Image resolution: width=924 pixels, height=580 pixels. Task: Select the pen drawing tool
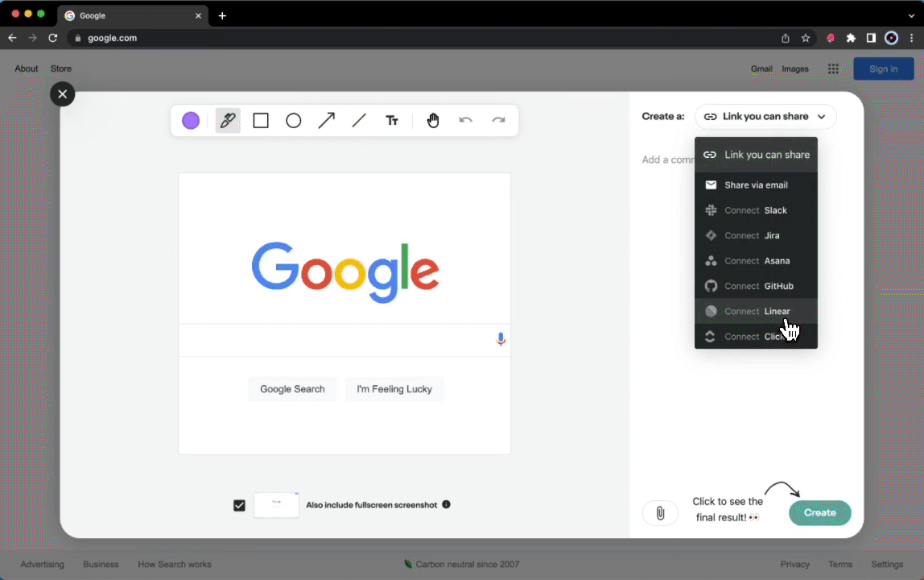[228, 121]
